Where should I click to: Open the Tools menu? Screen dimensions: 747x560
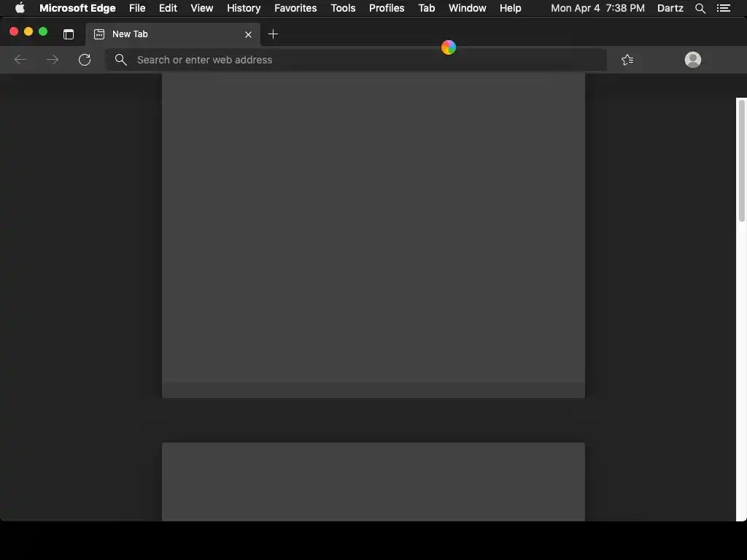tap(343, 8)
